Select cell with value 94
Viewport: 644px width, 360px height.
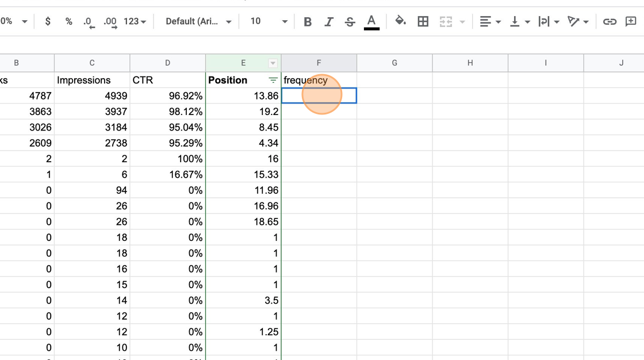92,190
